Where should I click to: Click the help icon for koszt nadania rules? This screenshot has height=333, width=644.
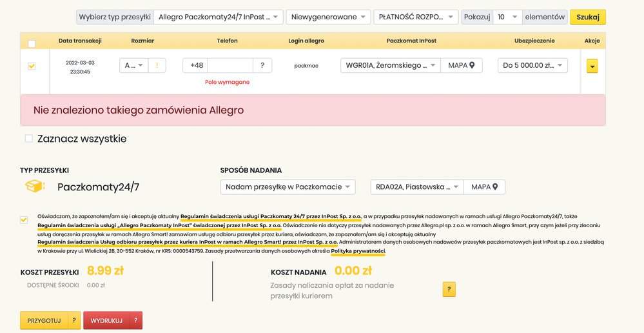click(x=449, y=289)
